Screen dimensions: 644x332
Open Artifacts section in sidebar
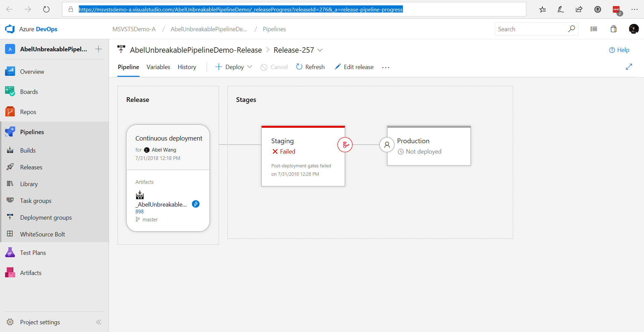pos(31,273)
